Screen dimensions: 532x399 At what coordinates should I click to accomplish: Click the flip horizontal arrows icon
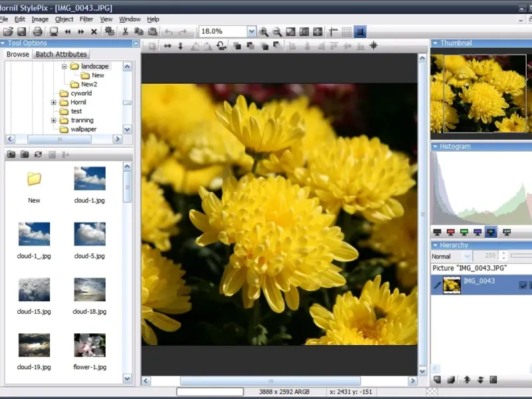(168, 46)
